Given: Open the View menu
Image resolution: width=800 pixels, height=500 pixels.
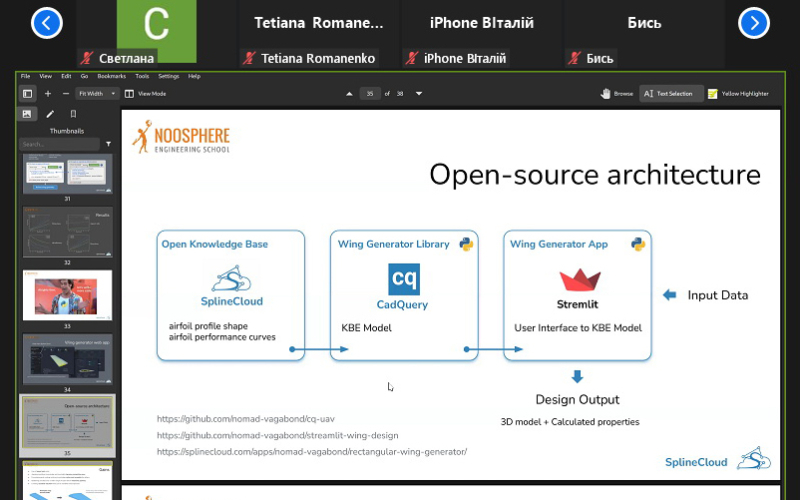Looking at the screenshot, I should coord(45,76).
